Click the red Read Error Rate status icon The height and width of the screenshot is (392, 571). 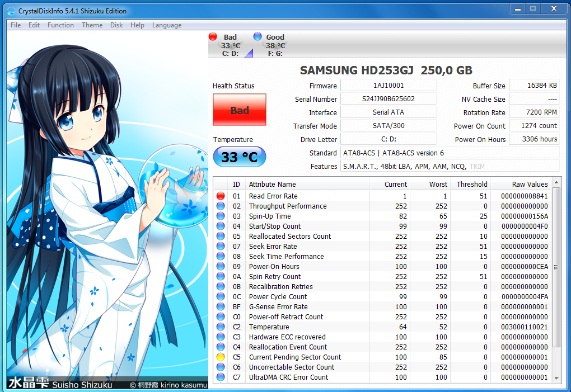pyautogui.click(x=221, y=196)
